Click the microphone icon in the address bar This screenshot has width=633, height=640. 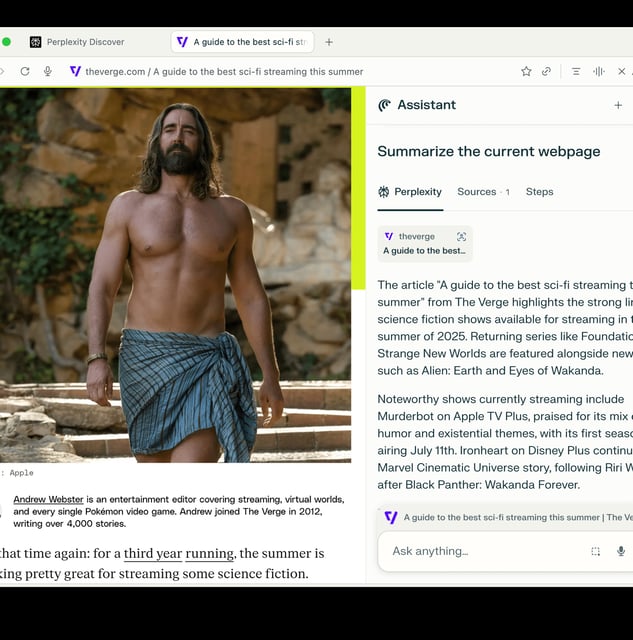click(x=48, y=71)
